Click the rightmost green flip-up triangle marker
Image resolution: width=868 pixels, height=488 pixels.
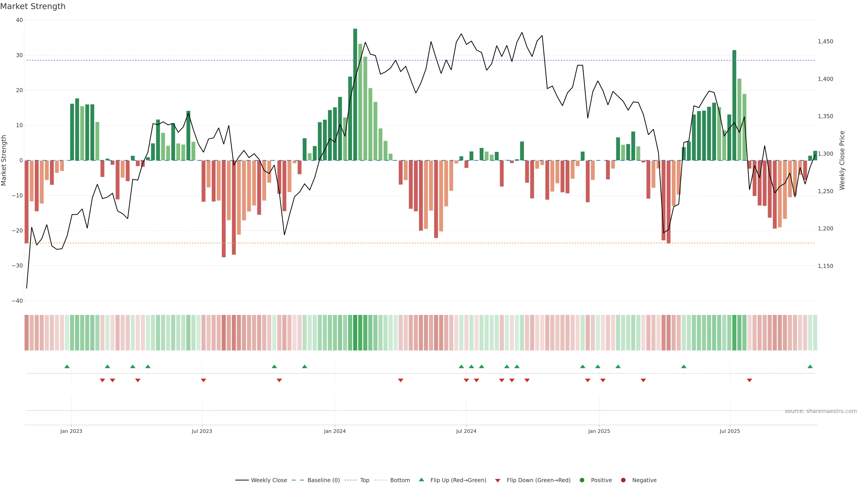coord(810,366)
